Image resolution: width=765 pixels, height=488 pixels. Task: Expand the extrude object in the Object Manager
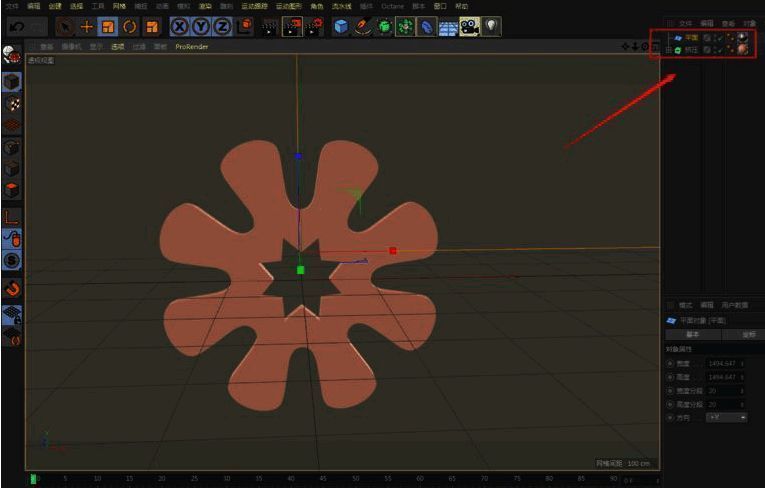click(x=669, y=49)
